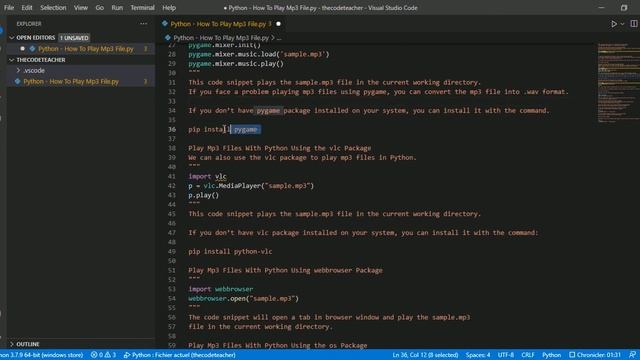Close unsaved tab via dot indicator
Screen dimensions: 640x360
[278, 24]
